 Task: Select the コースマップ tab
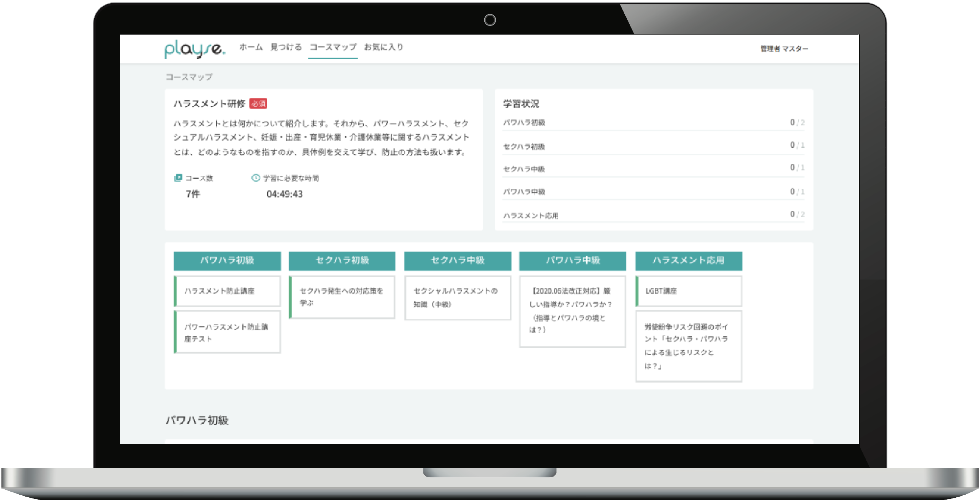pos(333,47)
